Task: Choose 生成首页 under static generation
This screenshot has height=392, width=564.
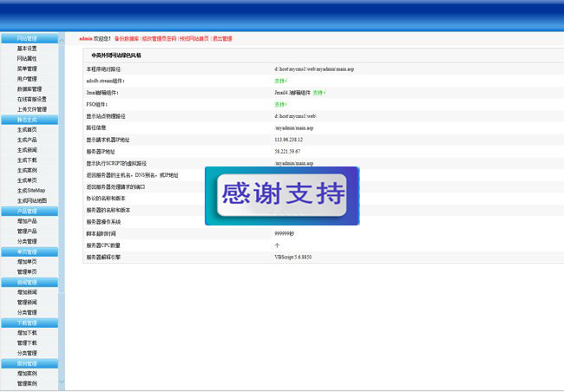Action: point(27,129)
